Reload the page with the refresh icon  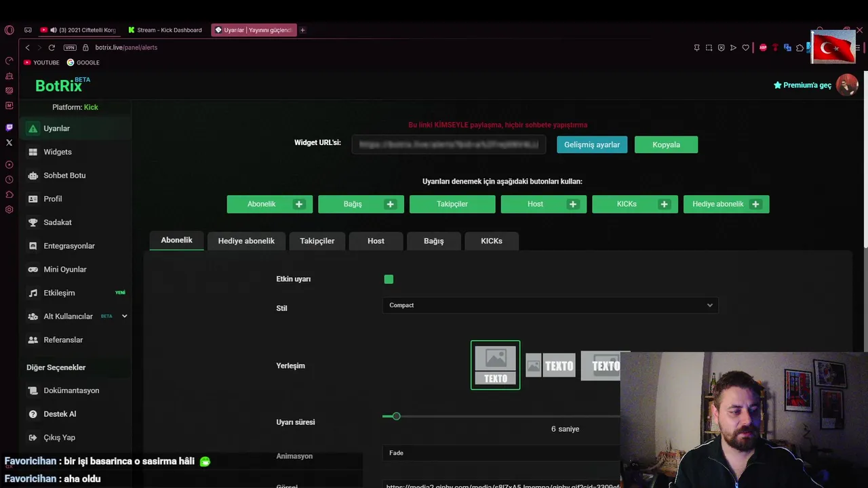pos(52,47)
